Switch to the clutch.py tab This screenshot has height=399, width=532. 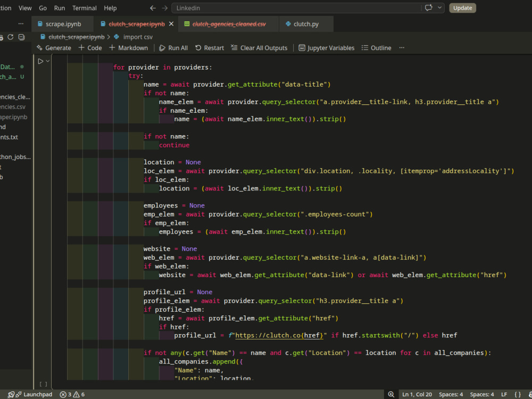[x=306, y=24]
